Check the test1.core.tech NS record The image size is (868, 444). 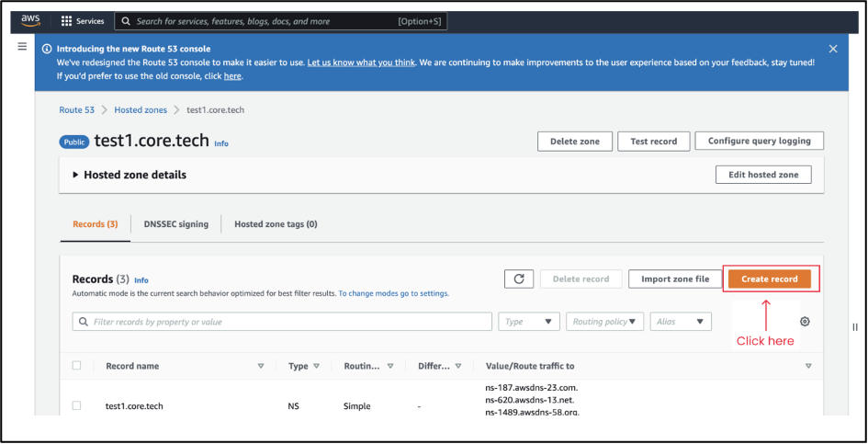76,405
